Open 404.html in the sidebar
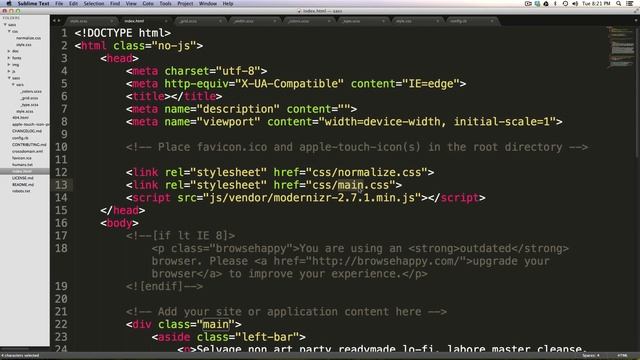640x360 pixels. [20, 118]
